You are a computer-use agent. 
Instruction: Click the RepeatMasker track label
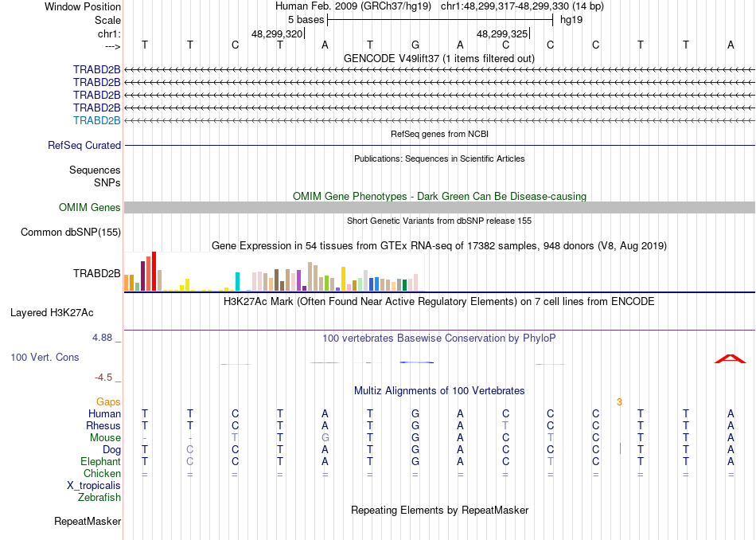pyautogui.click(x=88, y=521)
